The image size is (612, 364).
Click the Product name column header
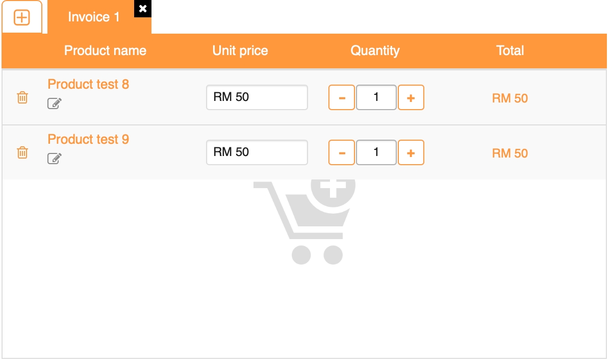105,50
